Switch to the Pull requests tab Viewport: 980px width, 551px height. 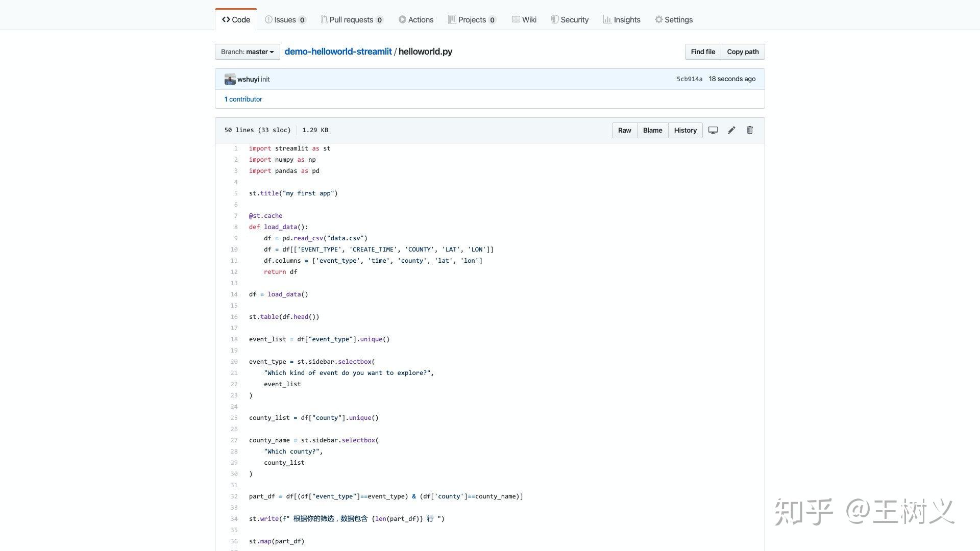tap(352, 19)
